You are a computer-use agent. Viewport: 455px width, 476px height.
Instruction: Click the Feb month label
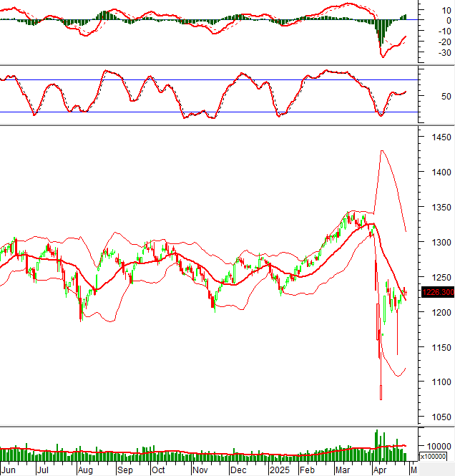coord(307,470)
